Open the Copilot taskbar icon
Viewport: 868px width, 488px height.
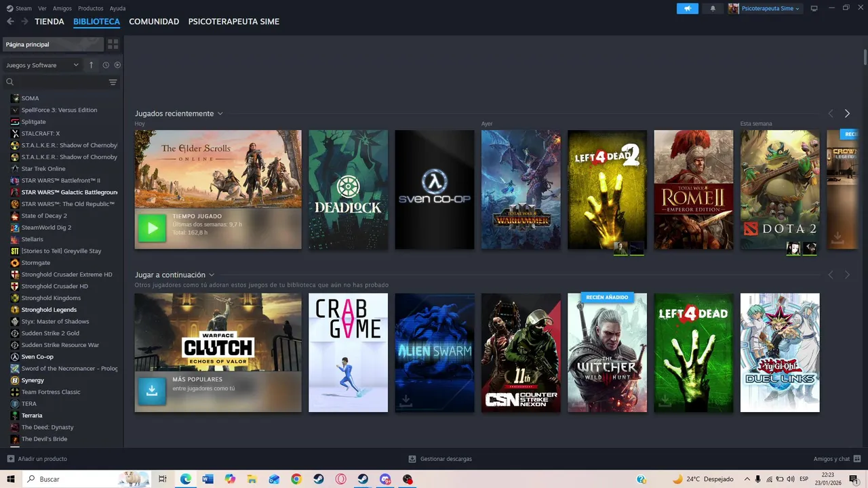pos(230,479)
